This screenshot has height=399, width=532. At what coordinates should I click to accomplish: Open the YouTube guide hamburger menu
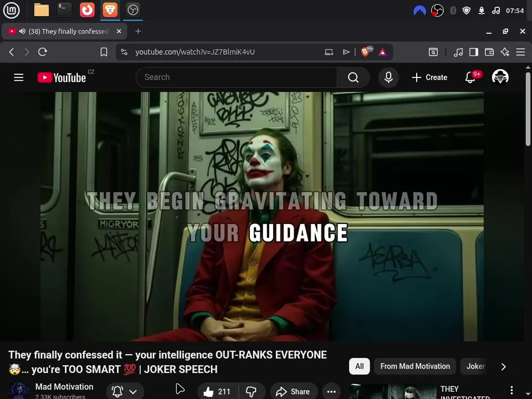19,78
